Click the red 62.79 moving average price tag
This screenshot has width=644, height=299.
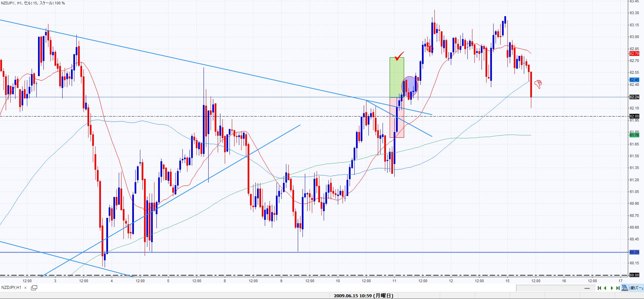coord(634,54)
